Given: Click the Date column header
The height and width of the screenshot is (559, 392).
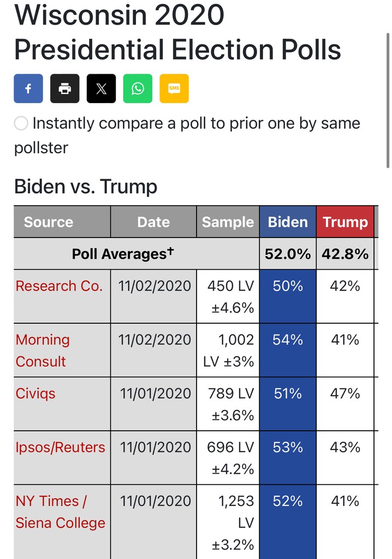Looking at the screenshot, I should pyautogui.click(x=154, y=222).
